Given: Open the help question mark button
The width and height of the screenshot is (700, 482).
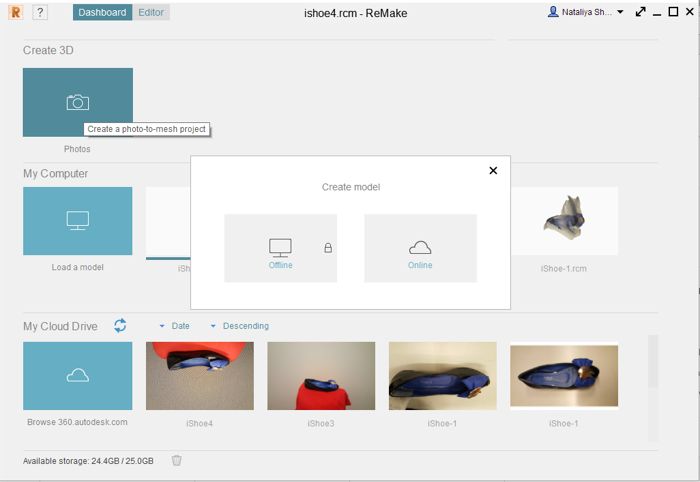Looking at the screenshot, I should [x=40, y=12].
